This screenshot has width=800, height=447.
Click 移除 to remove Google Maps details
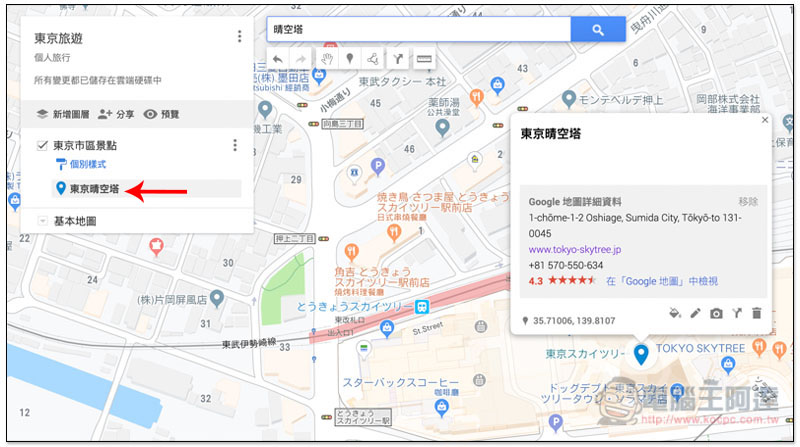[748, 202]
